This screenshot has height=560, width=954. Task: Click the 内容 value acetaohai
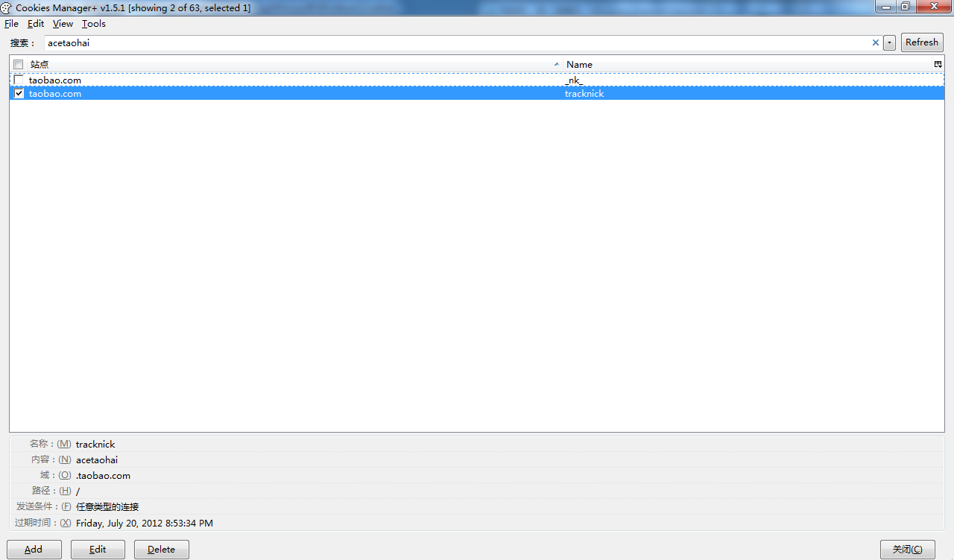[x=97, y=459]
